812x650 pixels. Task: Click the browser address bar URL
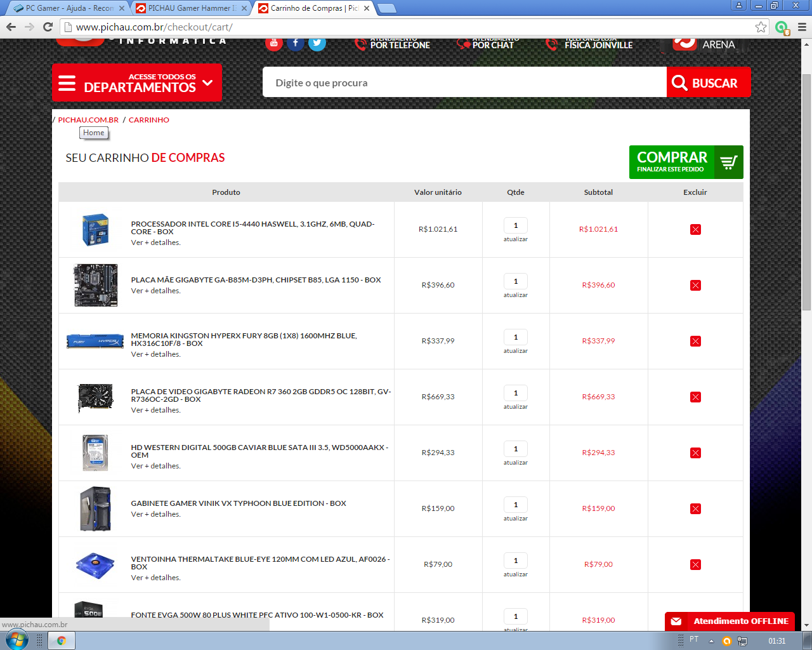[x=154, y=27]
